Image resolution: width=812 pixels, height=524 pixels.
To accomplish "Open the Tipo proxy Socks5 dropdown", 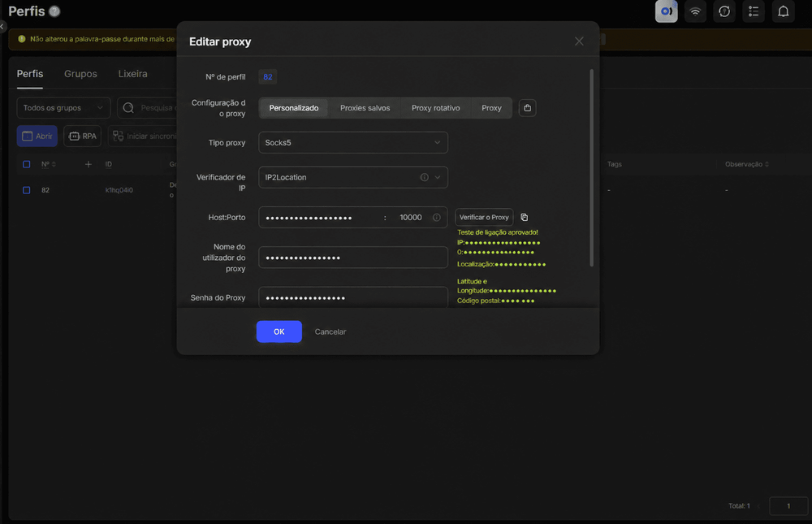I will (x=353, y=142).
